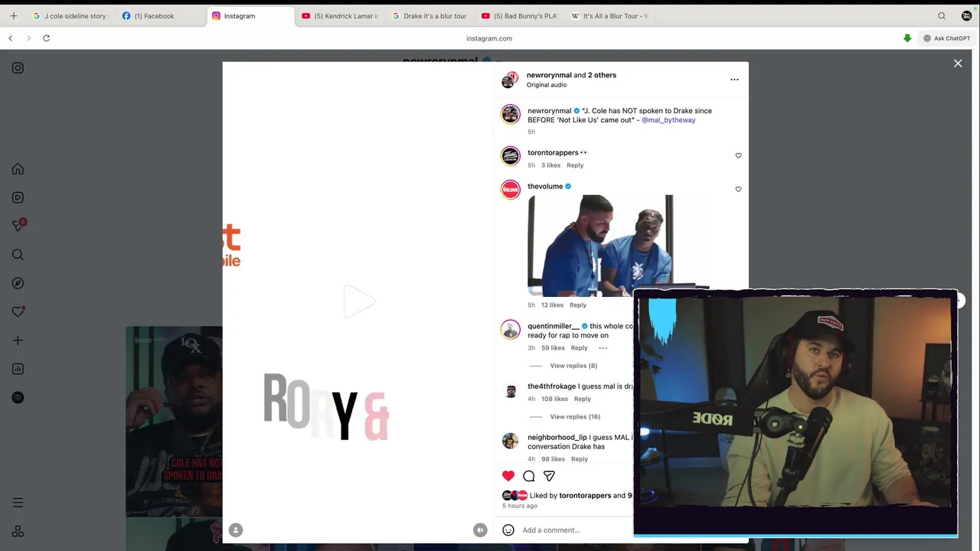
Task: Open @mal_bytheway mention link
Action: (x=668, y=120)
